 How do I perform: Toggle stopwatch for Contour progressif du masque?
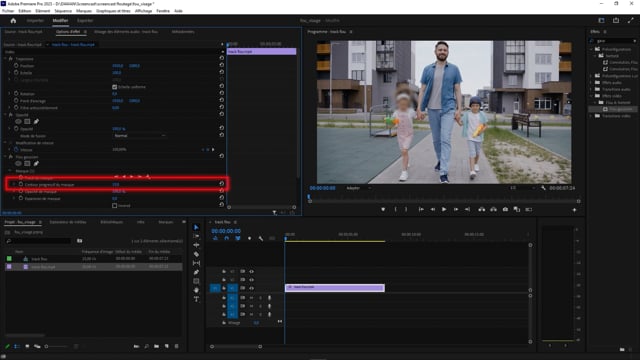pyautogui.click(x=21, y=184)
